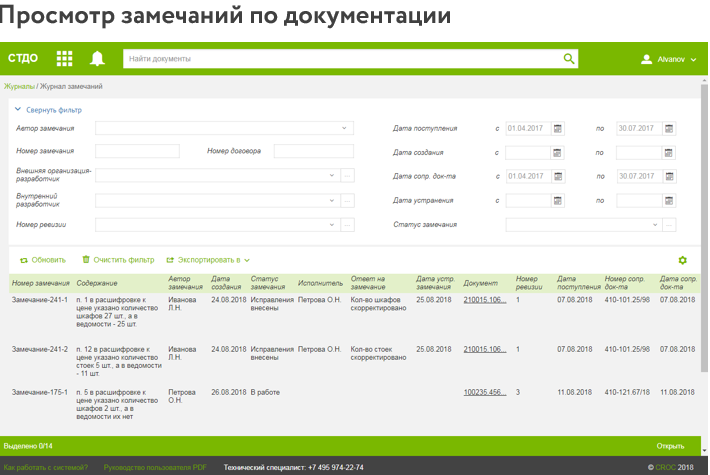Click the В работе status cell

[265, 392]
